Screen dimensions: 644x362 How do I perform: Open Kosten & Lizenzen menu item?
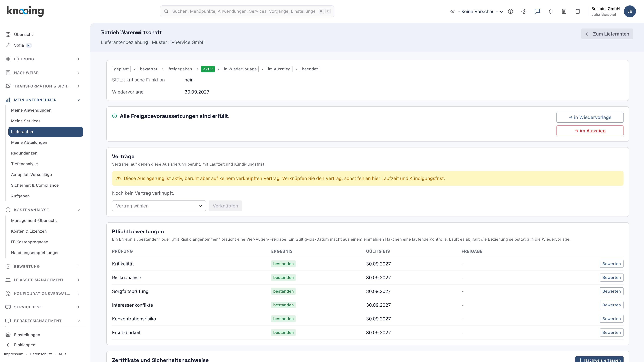(x=29, y=231)
